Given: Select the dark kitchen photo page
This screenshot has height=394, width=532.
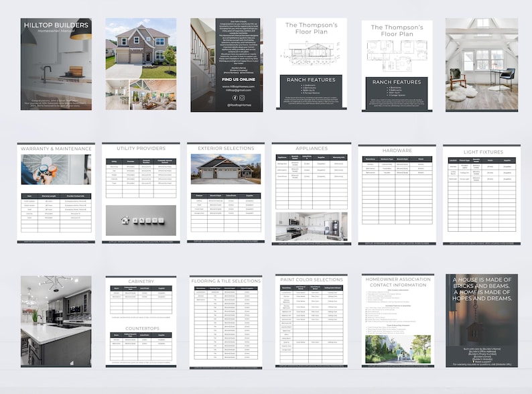Looking at the screenshot, I should click(56, 322).
